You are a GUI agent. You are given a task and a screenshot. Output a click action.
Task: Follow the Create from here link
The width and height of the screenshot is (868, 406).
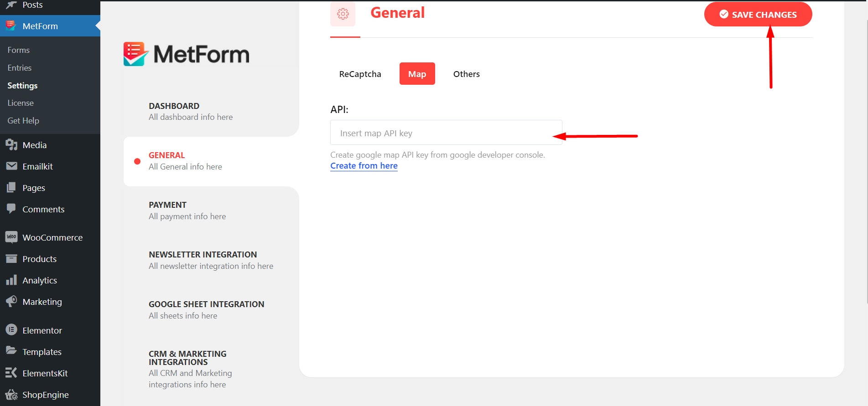(364, 166)
